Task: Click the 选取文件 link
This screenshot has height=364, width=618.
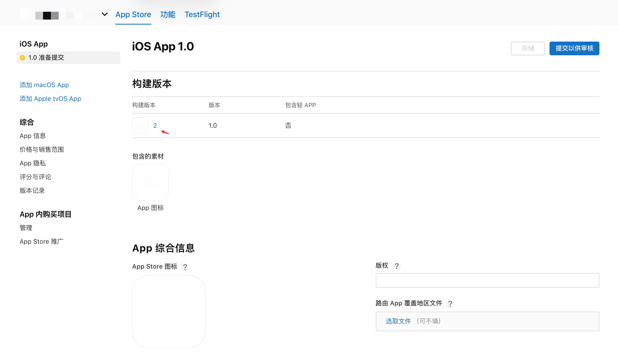Action: tap(398, 321)
